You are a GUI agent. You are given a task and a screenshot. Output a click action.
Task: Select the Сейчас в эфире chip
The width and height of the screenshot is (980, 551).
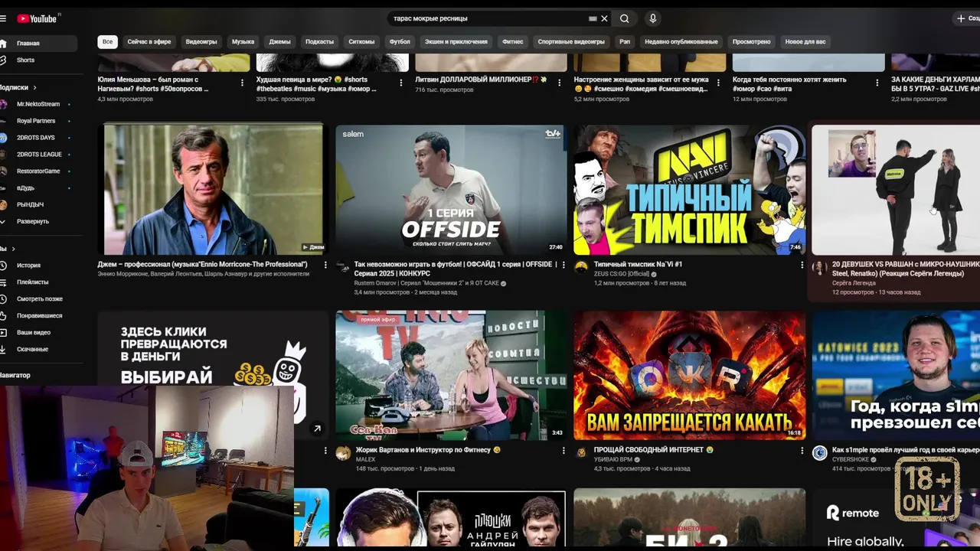[149, 42]
